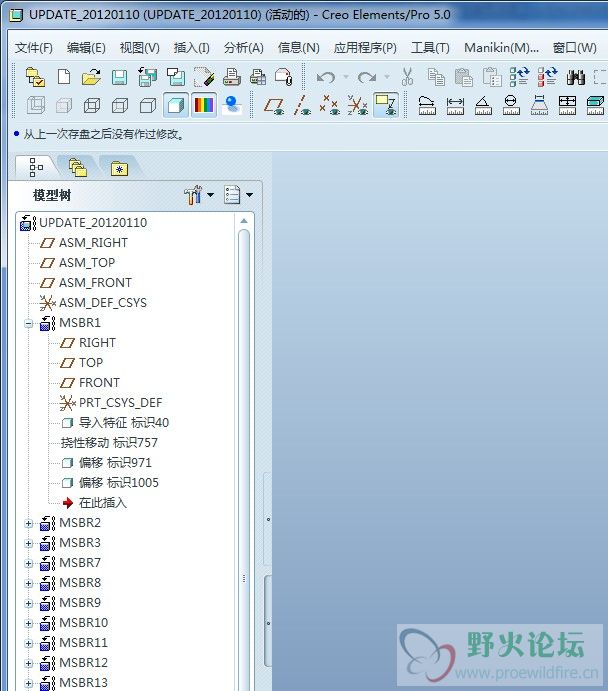Save the model with floppy icon
Screen dimensions: 608x691
tap(119, 78)
